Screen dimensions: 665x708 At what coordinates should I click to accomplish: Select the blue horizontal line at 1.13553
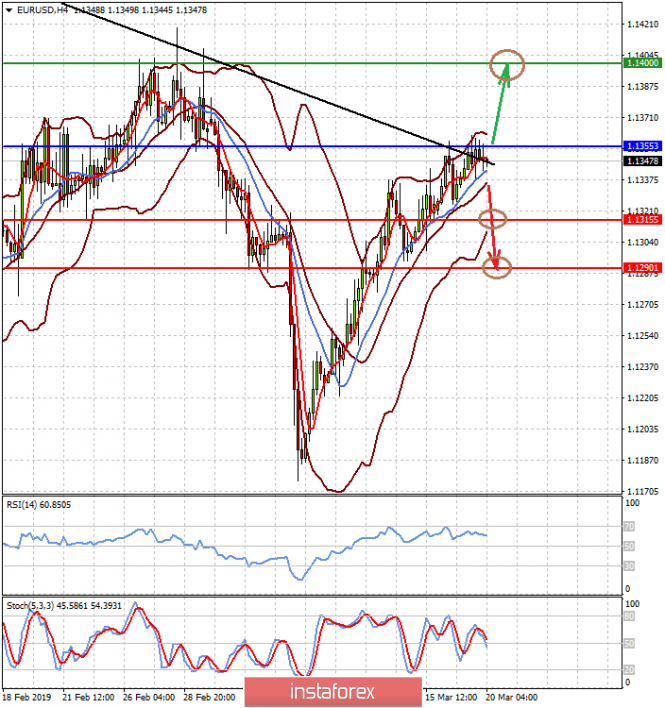pyautogui.click(x=312, y=146)
